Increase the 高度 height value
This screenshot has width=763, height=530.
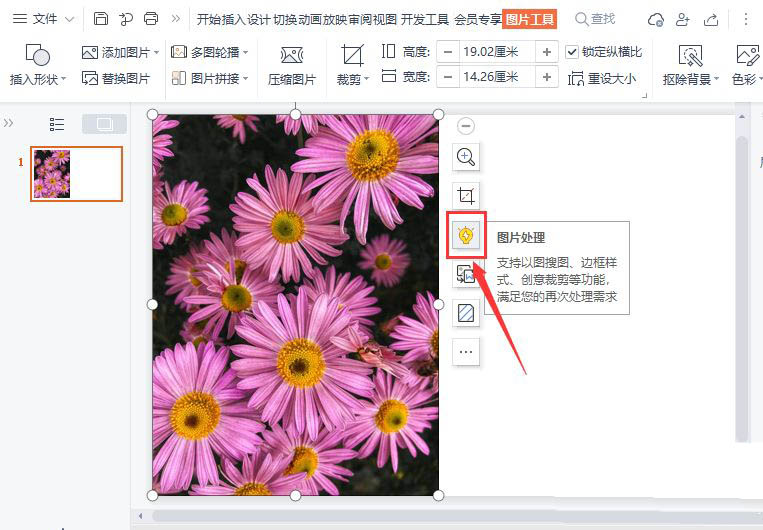[547, 52]
